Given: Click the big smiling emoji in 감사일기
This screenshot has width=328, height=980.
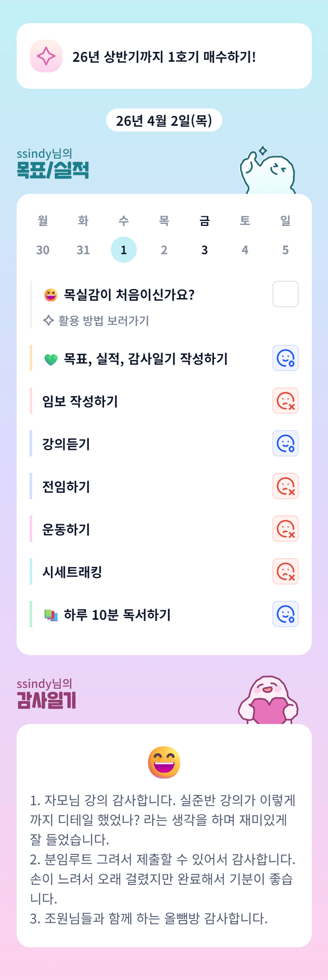Looking at the screenshot, I should (x=164, y=762).
